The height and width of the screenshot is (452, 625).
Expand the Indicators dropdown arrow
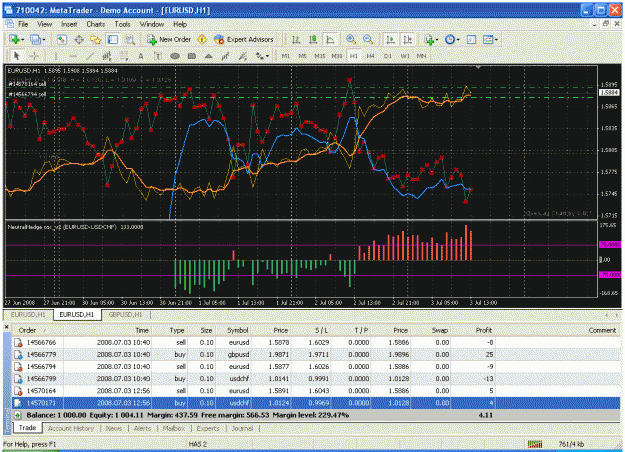point(437,39)
